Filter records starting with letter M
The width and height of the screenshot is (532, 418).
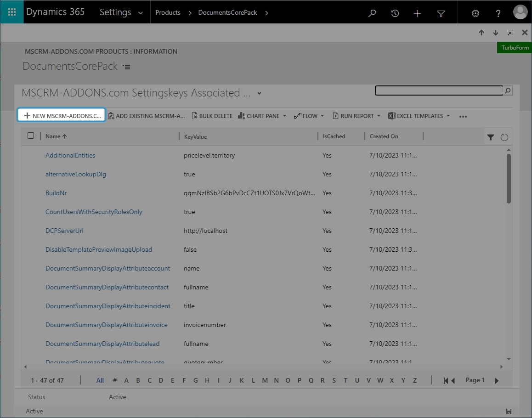point(265,380)
